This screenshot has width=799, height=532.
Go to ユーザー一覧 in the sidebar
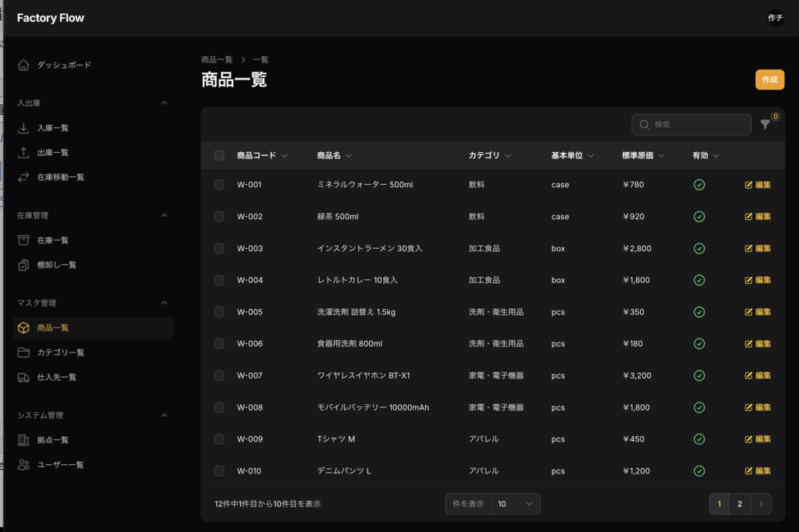coord(61,465)
